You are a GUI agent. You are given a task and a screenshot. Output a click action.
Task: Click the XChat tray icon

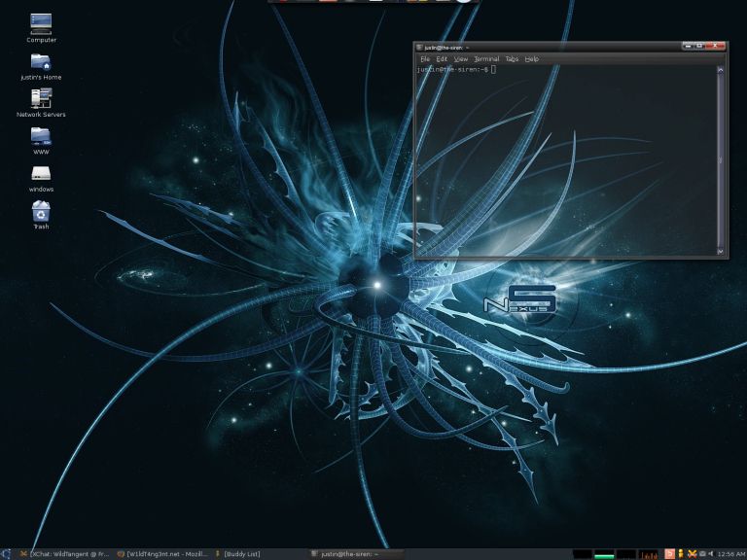tap(693, 554)
